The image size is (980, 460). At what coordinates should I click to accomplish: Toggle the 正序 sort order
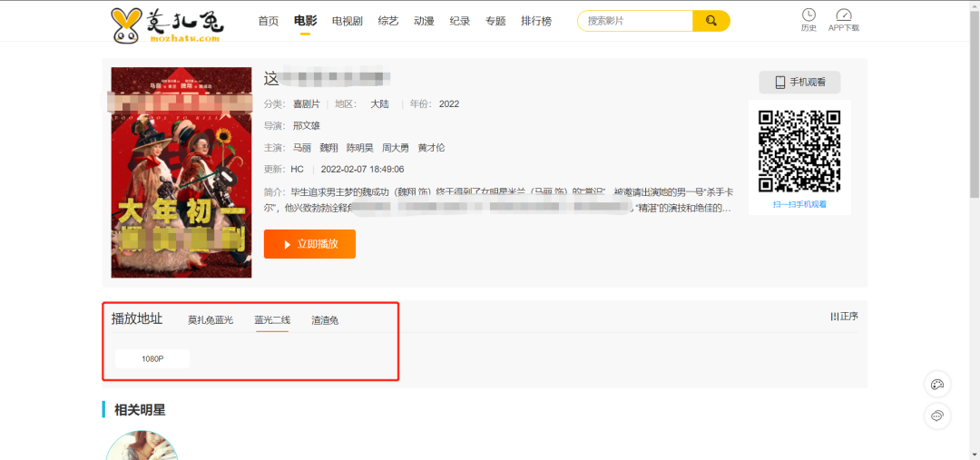(x=844, y=317)
